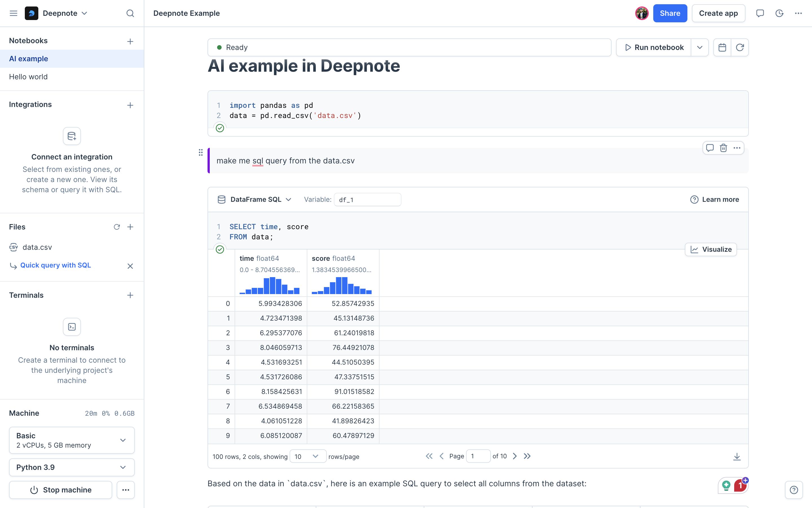The image size is (812, 508).
Task: Open comments panel in header
Action: 760,13
